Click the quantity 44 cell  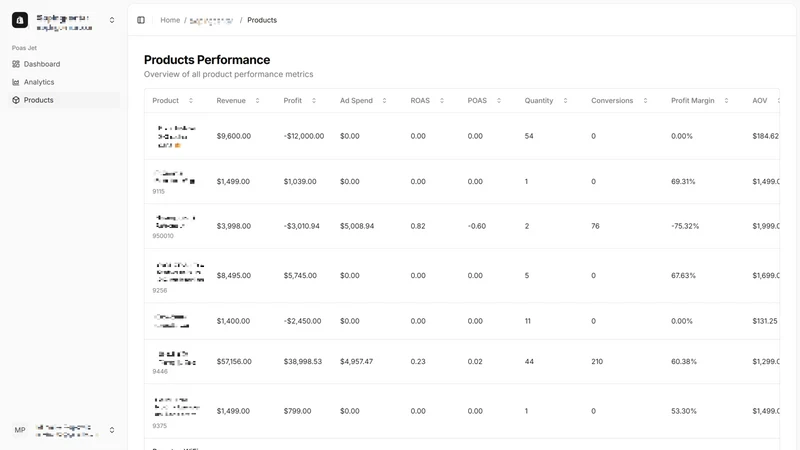click(529, 361)
